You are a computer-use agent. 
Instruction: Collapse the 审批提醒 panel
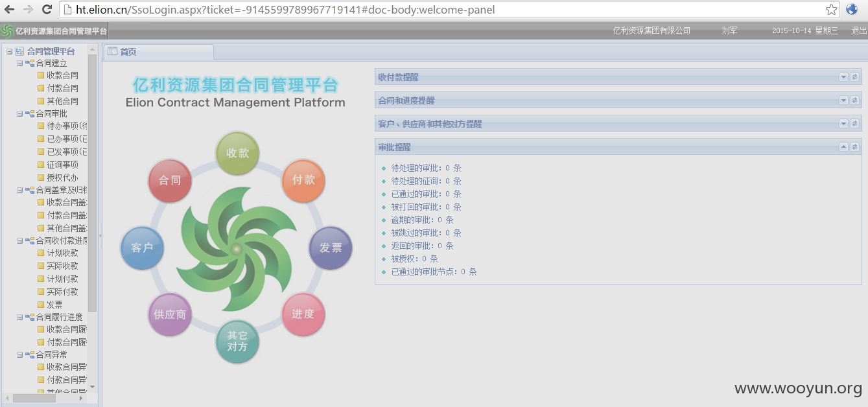844,147
